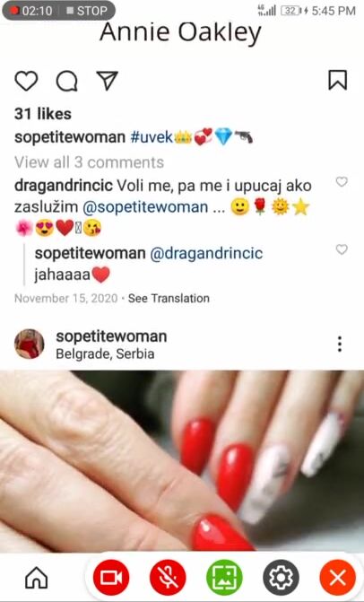This screenshot has width=364, height=602.
Task: Open the #uvek hashtag link
Action: tap(152, 137)
